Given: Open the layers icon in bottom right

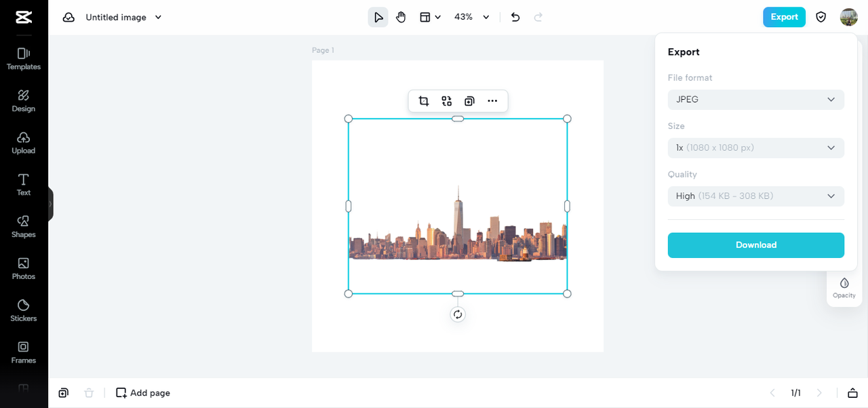Looking at the screenshot, I should (x=852, y=393).
